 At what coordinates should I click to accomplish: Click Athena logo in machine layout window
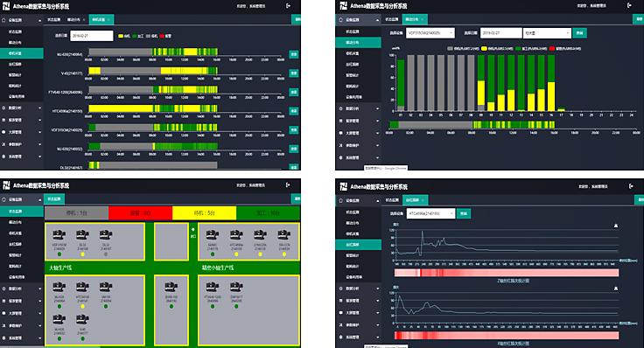pyautogui.click(x=7, y=185)
